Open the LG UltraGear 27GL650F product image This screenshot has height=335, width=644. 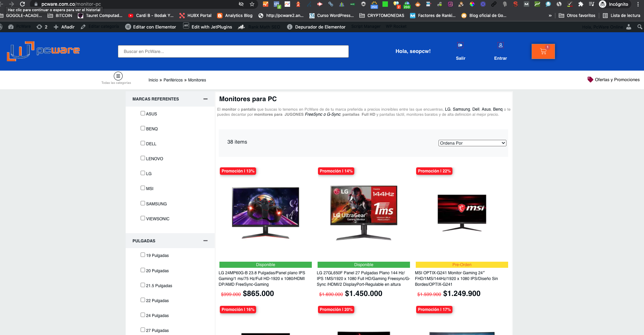[x=364, y=213]
